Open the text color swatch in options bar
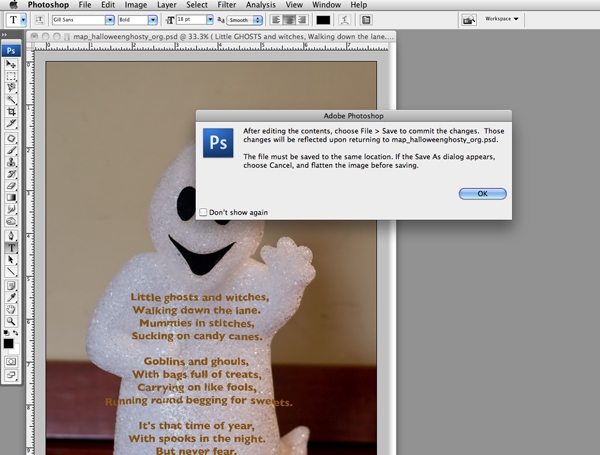Image resolution: width=600 pixels, height=455 pixels. pos(323,20)
